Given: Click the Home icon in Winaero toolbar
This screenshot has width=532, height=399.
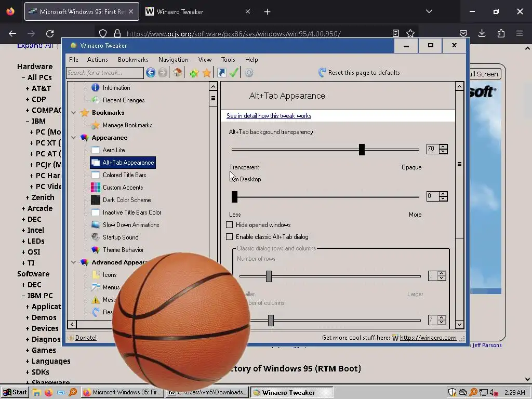Looking at the screenshot, I should click(178, 73).
